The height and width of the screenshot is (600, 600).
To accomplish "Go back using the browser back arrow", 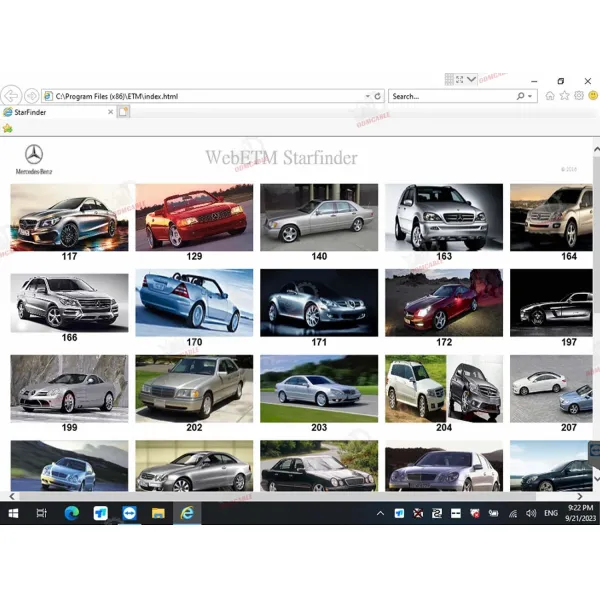I will [x=11, y=96].
